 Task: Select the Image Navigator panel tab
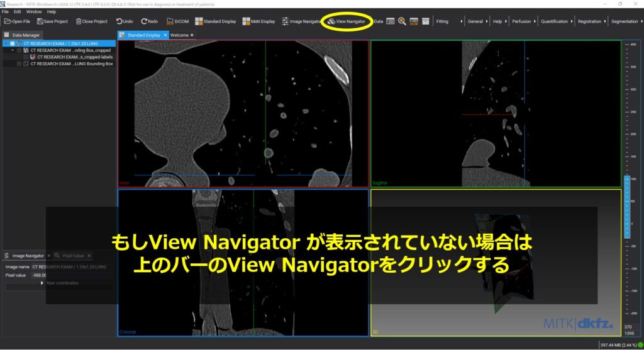click(28, 256)
